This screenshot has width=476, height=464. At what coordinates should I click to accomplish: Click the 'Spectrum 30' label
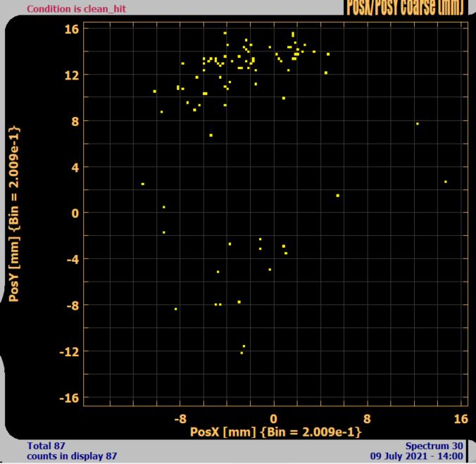pos(434,446)
